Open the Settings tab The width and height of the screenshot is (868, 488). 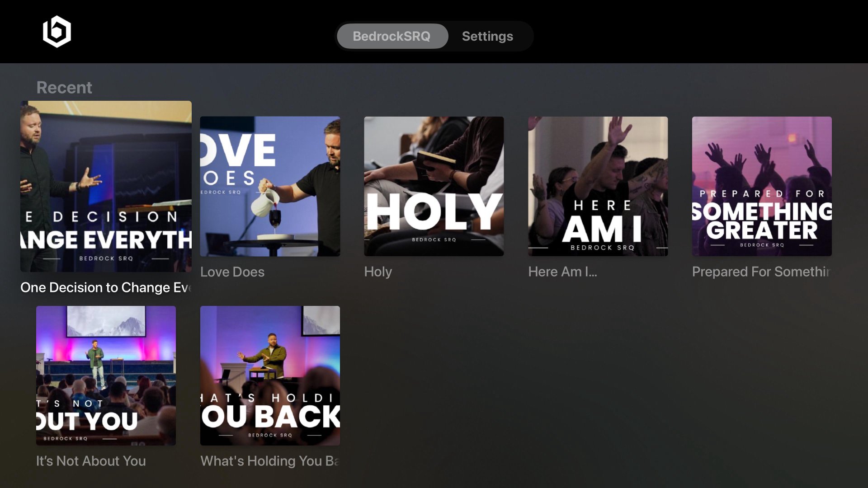(x=487, y=36)
